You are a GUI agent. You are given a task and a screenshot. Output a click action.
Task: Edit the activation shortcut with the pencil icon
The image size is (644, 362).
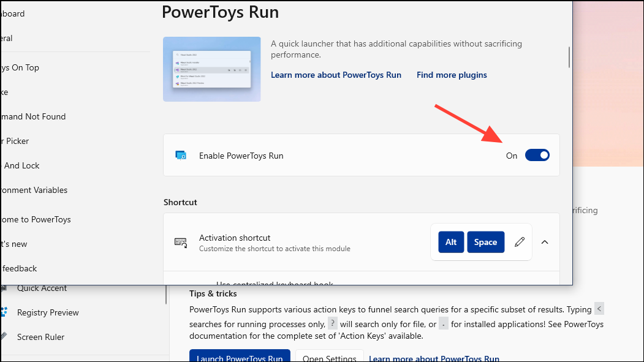(x=520, y=242)
